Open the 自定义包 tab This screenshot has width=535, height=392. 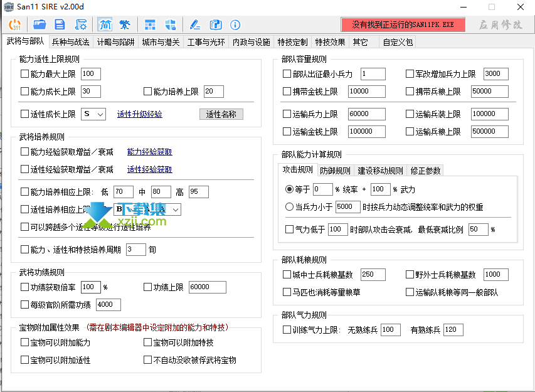coord(398,42)
